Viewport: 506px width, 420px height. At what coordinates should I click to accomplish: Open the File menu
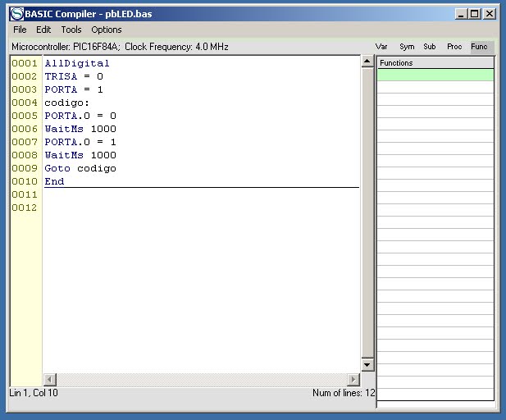pos(20,30)
